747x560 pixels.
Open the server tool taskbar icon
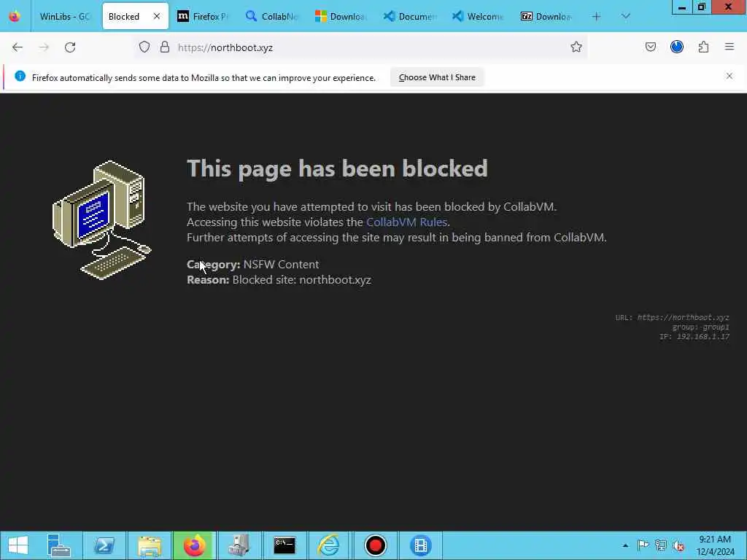point(239,545)
